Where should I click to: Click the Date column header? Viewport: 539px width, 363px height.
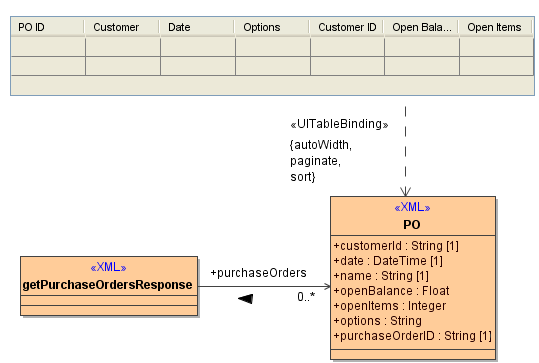(x=197, y=27)
